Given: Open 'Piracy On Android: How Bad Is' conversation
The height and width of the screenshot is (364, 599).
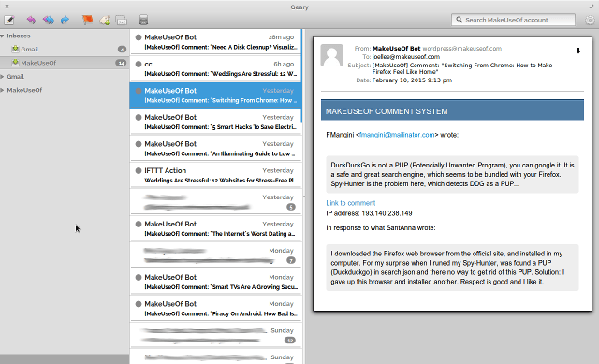Looking at the screenshot, I should (x=216, y=309).
